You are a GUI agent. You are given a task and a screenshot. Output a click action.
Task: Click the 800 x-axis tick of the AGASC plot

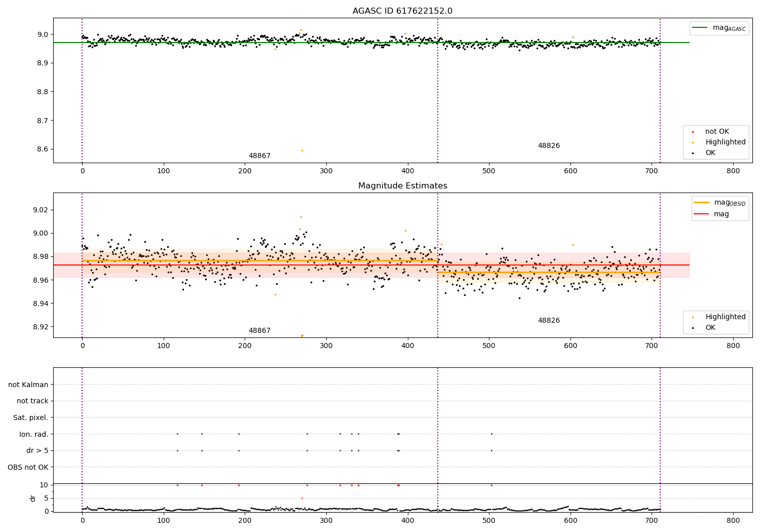(733, 171)
